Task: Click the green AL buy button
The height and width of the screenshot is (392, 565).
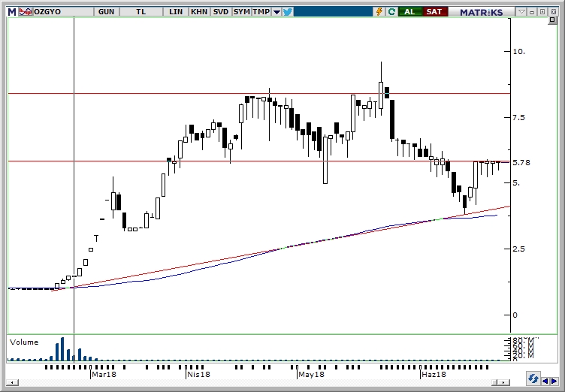Action: pyautogui.click(x=409, y=12)
